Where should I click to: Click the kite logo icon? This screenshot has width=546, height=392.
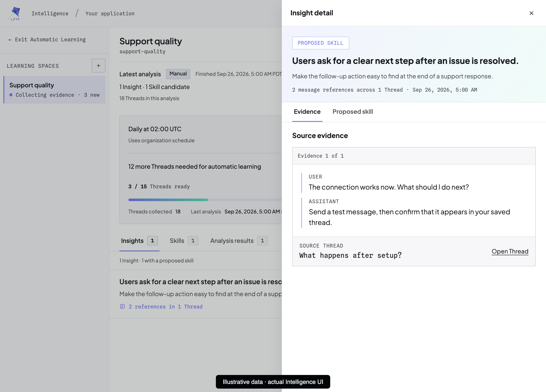tap(14, 13)
